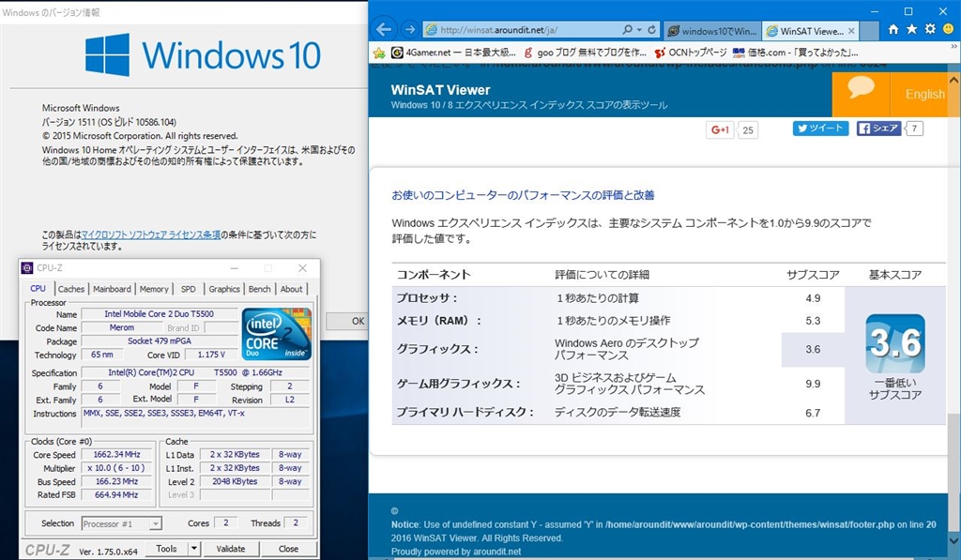The width and height of the screenshot is (961, 560).
Task: Open 4Gamer.net favorite bookmark
Action: pos(453,53)
